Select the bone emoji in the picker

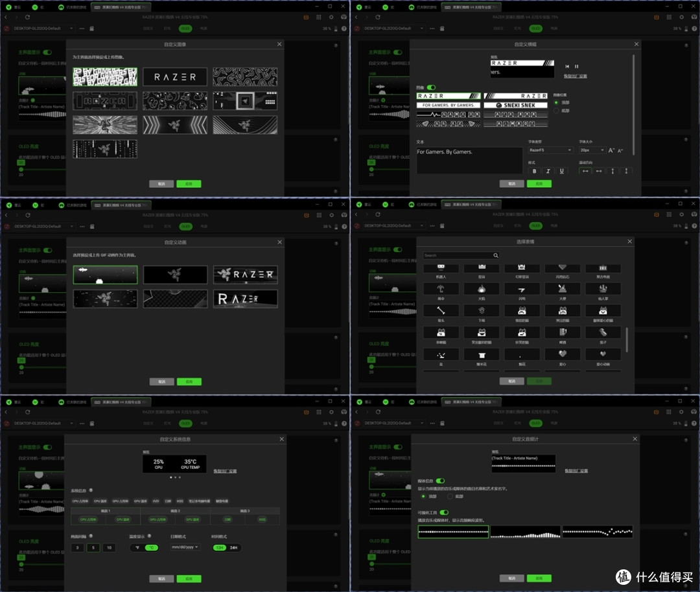coord(441,311)
